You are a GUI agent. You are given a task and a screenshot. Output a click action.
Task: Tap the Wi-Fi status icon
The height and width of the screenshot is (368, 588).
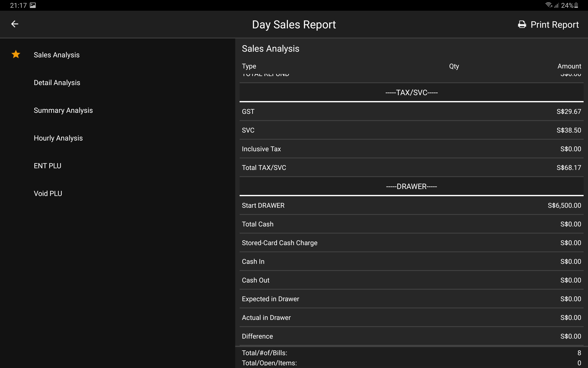coord(548,5)
